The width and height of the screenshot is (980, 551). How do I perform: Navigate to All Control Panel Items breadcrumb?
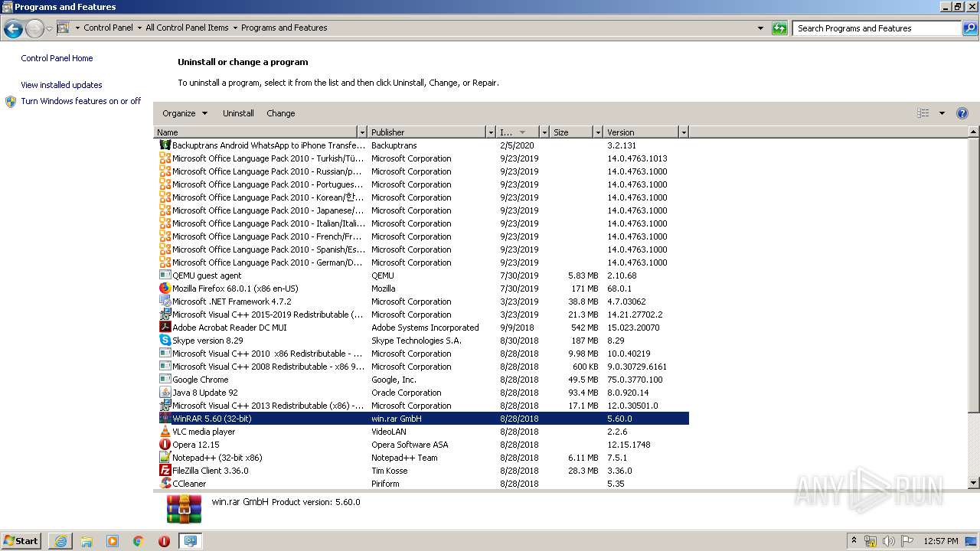[x=187, y=28]
